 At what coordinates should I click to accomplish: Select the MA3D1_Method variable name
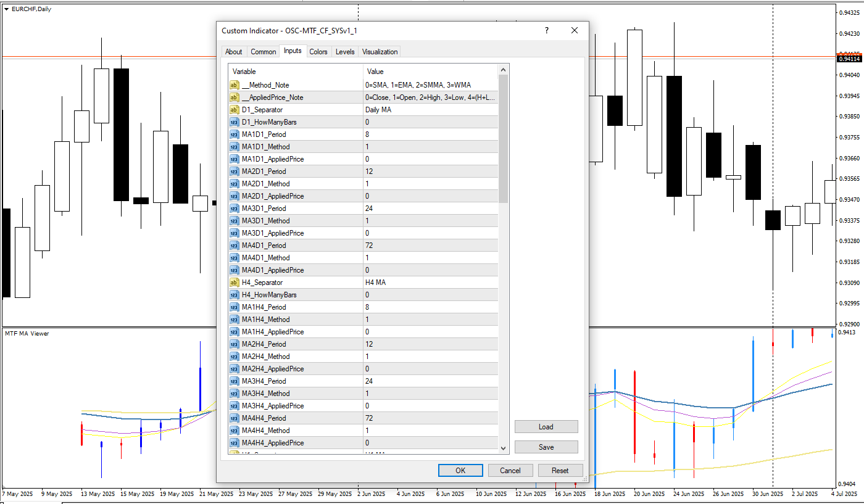click(265, 221)
